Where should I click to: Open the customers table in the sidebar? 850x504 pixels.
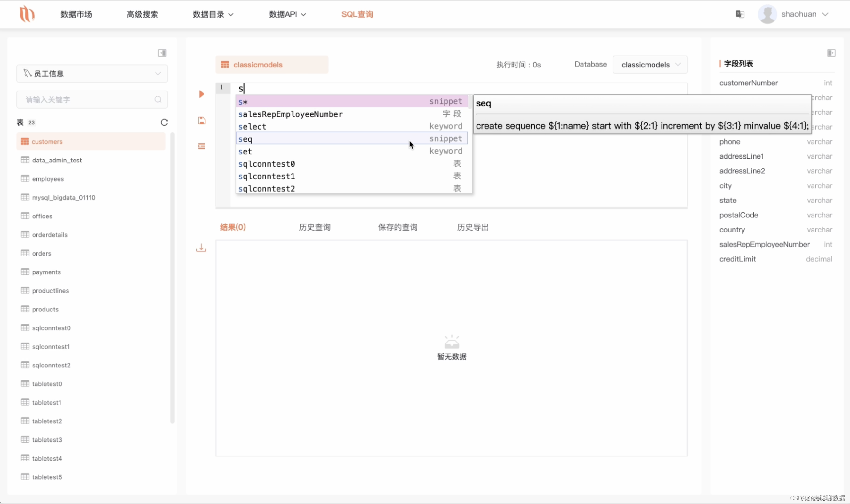[x=47, y=141]
